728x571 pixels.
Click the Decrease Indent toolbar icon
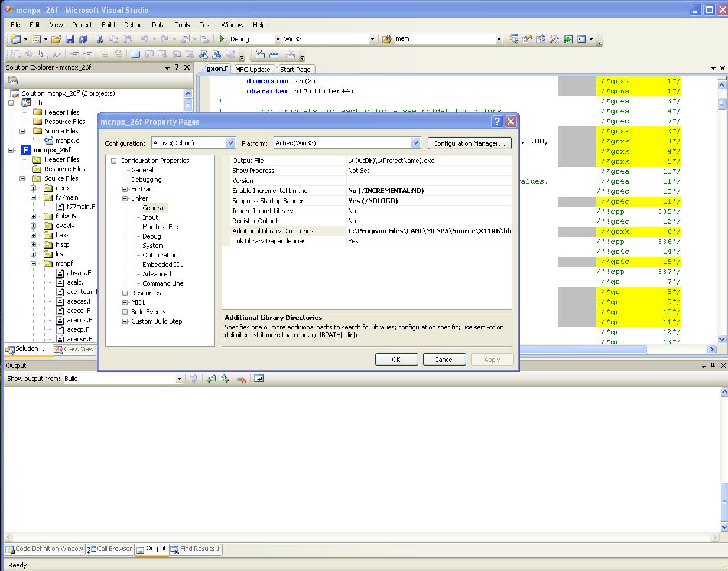click(74, 54)
